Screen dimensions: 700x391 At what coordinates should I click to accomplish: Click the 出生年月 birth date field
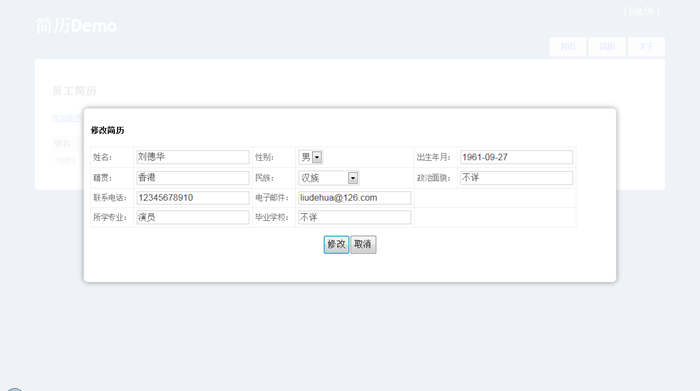pos(517,157)
